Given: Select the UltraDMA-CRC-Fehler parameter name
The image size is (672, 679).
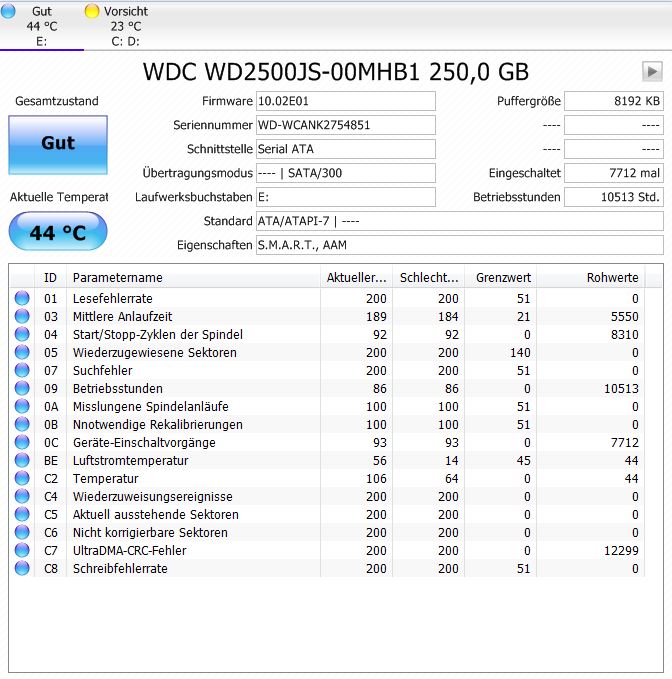Looking at the screenshot, I should pyautogui.click(x=129, y=550).
